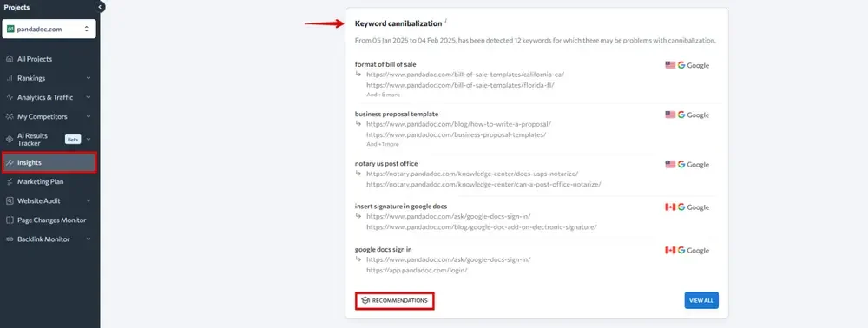Click the Website Audit icon

point(10,200)
